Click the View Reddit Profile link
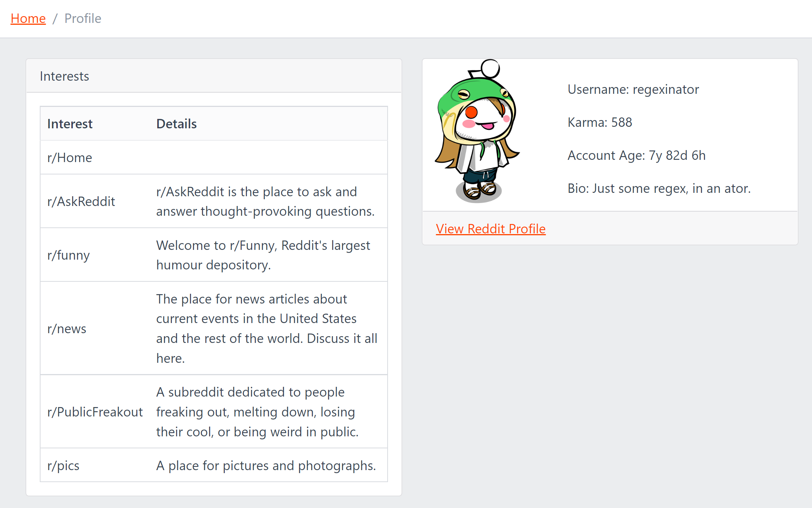Screen dimensions: 812x508 tap(490, 228)
